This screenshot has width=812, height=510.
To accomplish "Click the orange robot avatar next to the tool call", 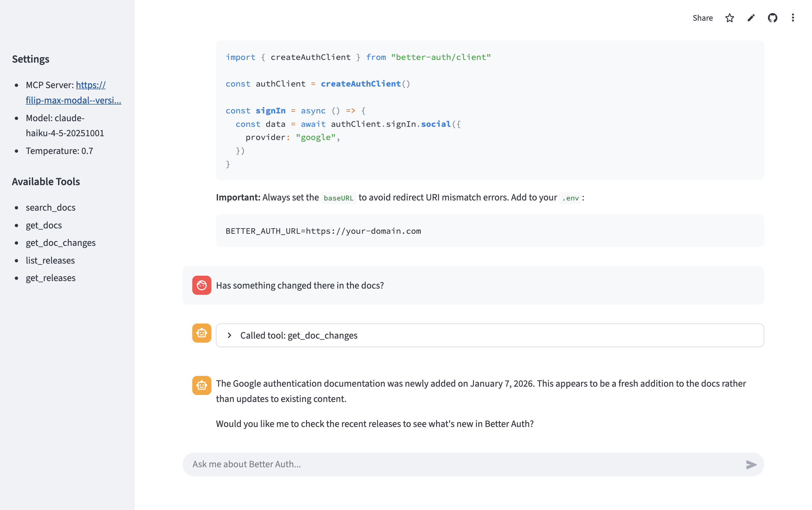I will [x=201, y=333].
